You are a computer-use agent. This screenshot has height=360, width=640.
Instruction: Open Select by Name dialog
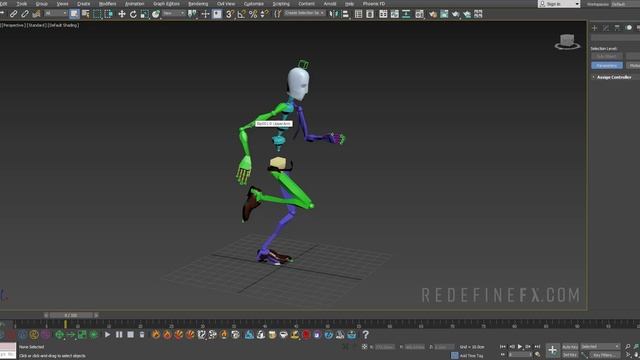(x=86, y=14)
